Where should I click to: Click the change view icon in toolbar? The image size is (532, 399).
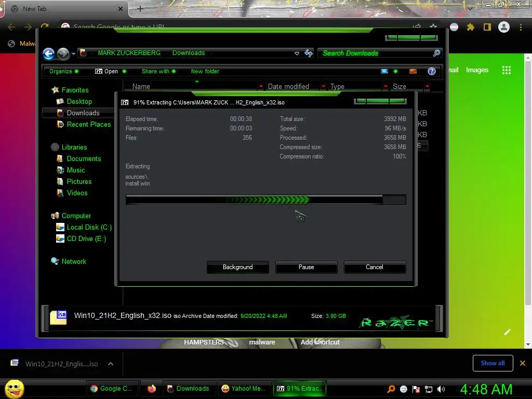384,71
